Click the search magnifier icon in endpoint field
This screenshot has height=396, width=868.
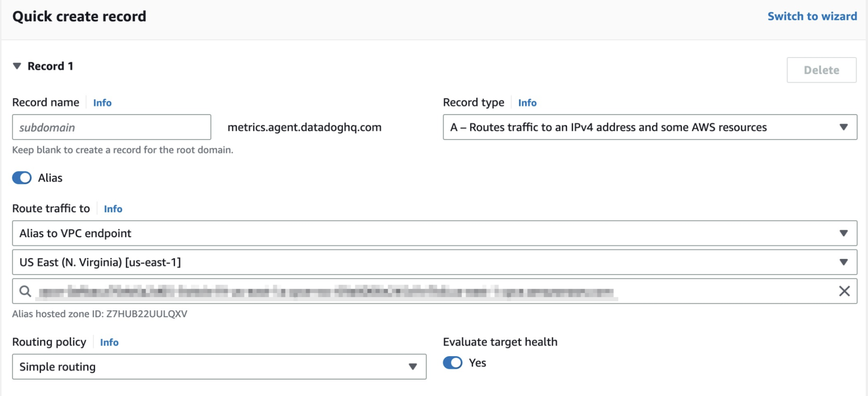click(x=25, y=291)
